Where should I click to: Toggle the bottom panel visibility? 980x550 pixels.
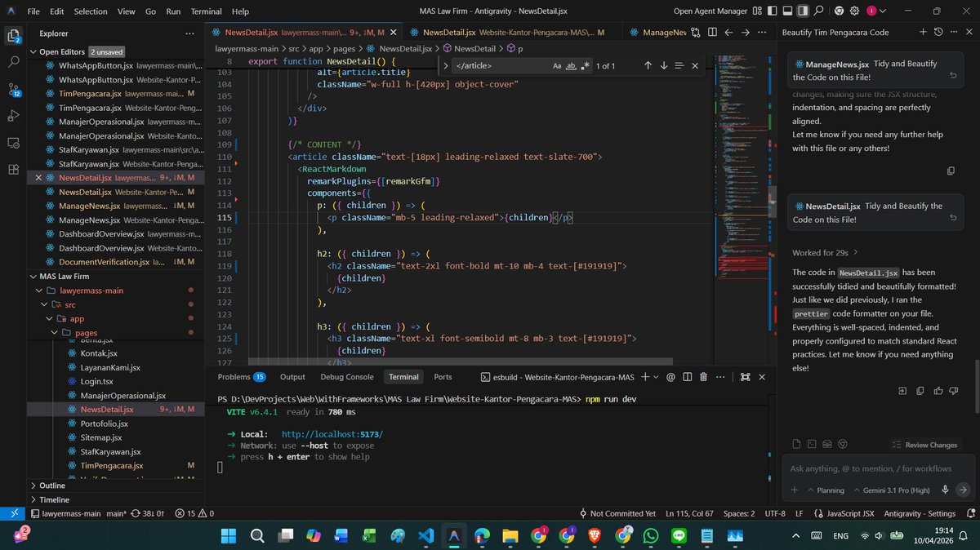787,11
